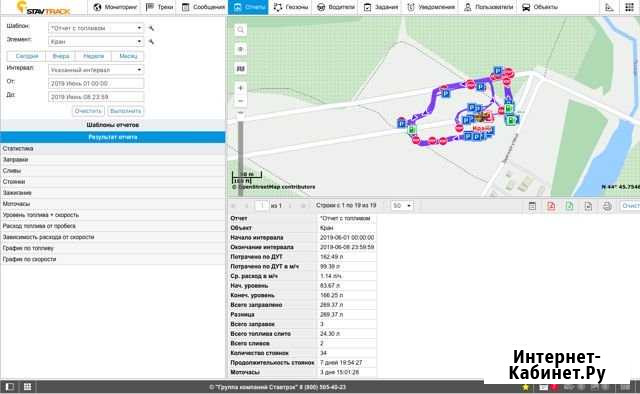Open the Геозоны tab
The image size is (640, 394).
click(x=290, y=7)
